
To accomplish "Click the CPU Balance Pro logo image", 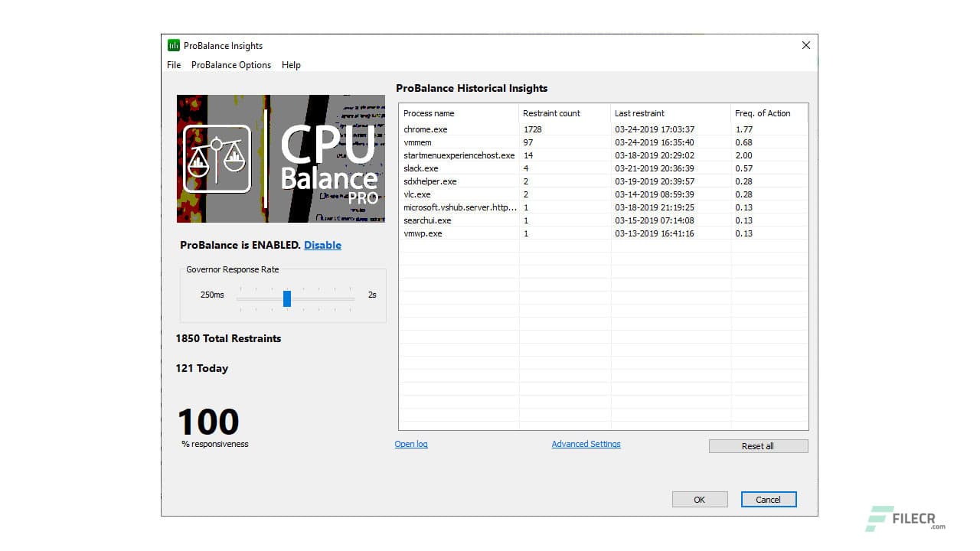I will [280, 158].
